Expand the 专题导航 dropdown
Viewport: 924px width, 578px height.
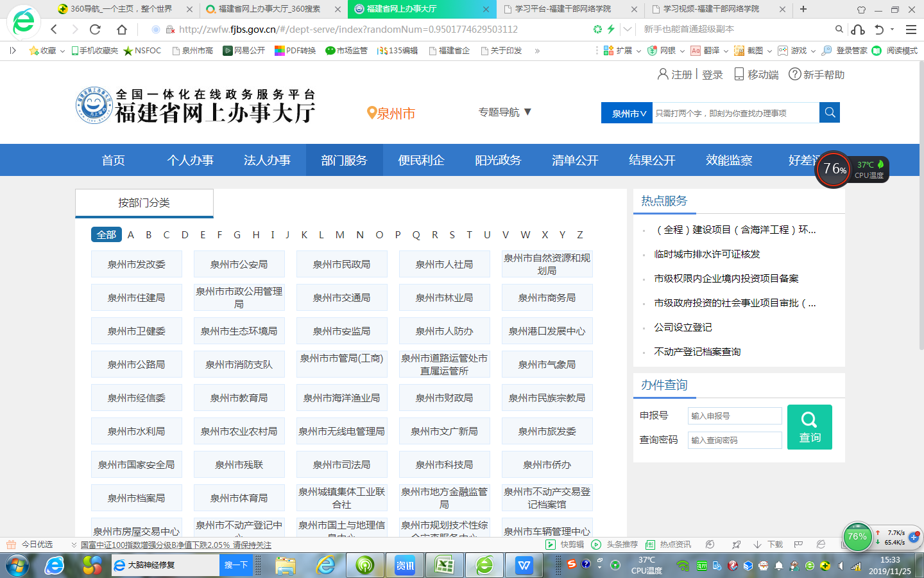(x=505, y=112)
